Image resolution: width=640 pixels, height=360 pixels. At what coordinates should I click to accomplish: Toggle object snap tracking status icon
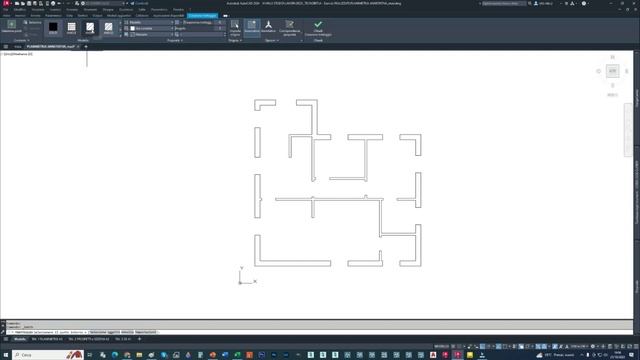click(498, 347)
